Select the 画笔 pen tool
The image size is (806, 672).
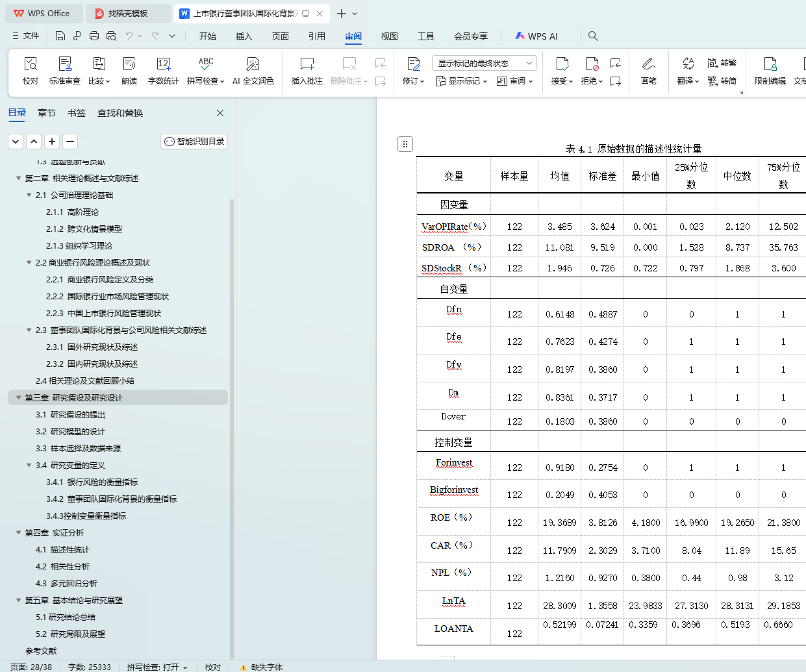pos(648,71)
